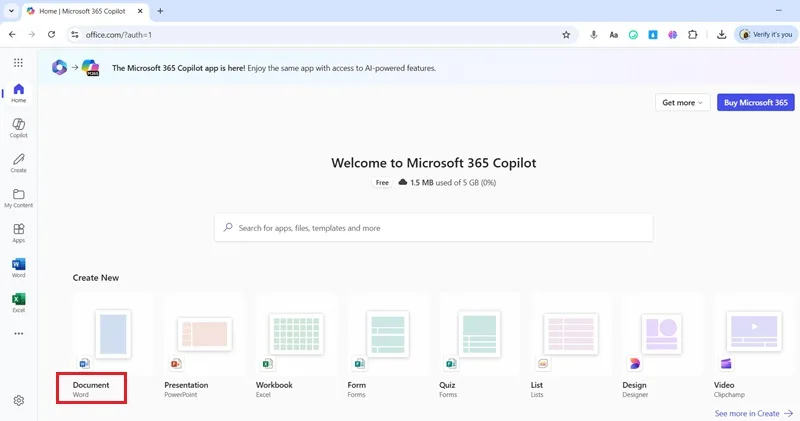
Task: Select the Create pencil icon in sidebar
Action: click(18, 163)
